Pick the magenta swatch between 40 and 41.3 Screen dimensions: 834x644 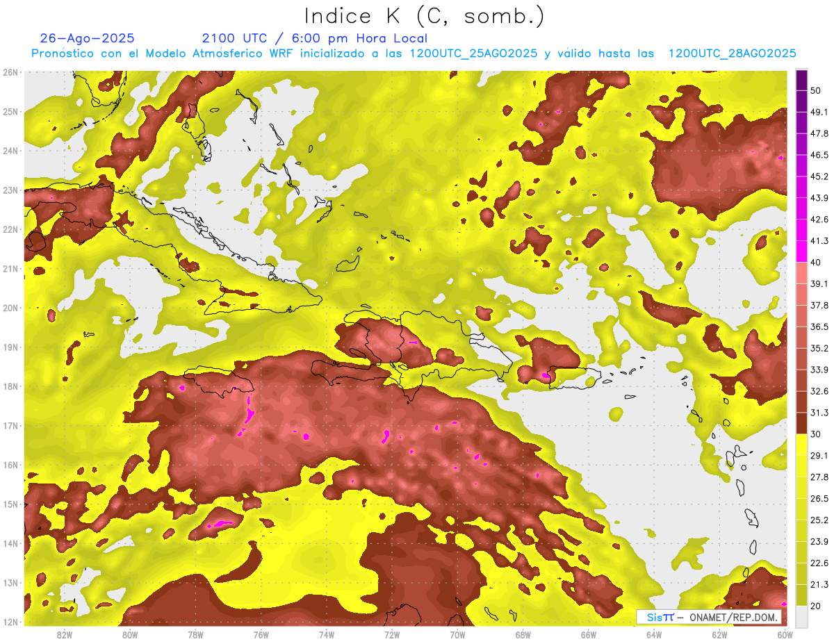tap(801, 251)
